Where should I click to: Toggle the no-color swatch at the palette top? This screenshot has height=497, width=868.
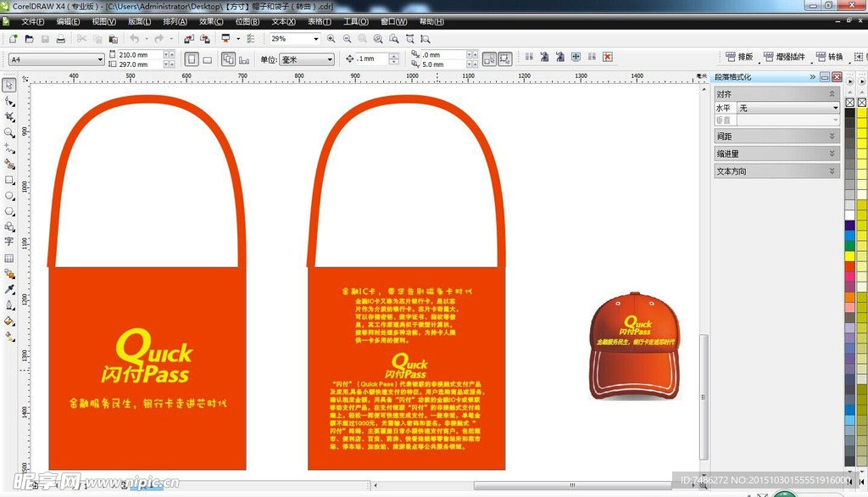(x=850, y=101)
